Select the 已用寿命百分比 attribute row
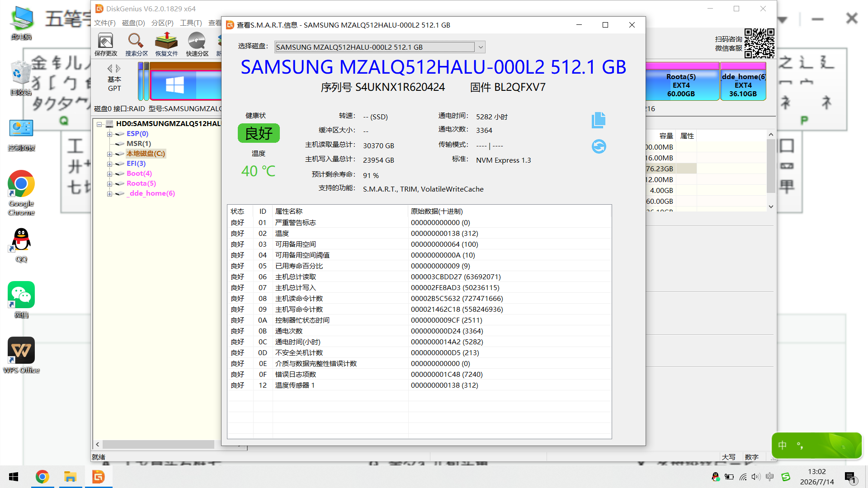The image size is (868, 488). pyautogui.click(x=419, y=266)
